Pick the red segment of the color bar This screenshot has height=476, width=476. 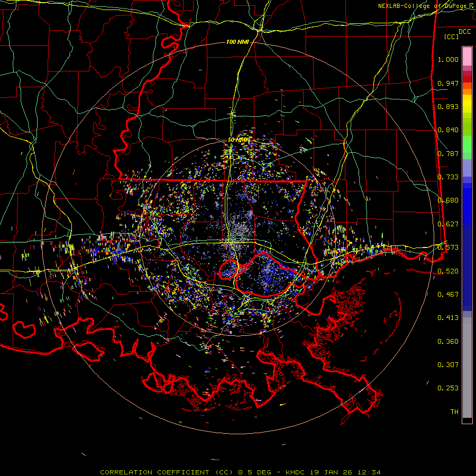[467, 79]
